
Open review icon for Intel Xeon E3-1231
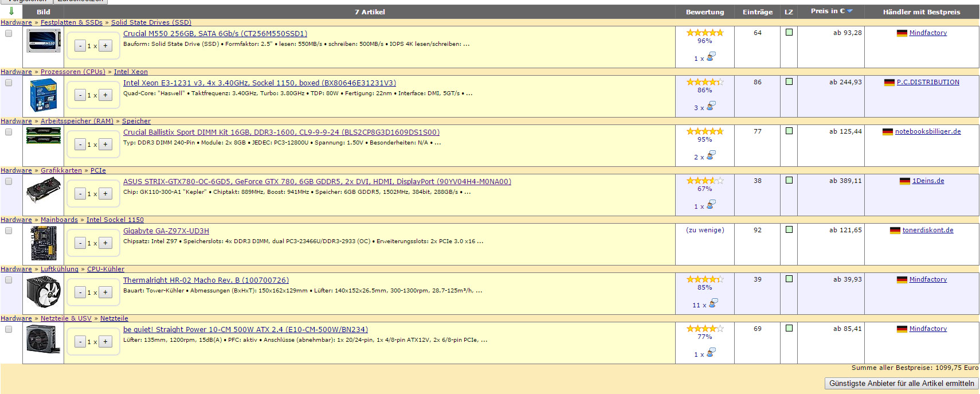(x=711, y=106)
